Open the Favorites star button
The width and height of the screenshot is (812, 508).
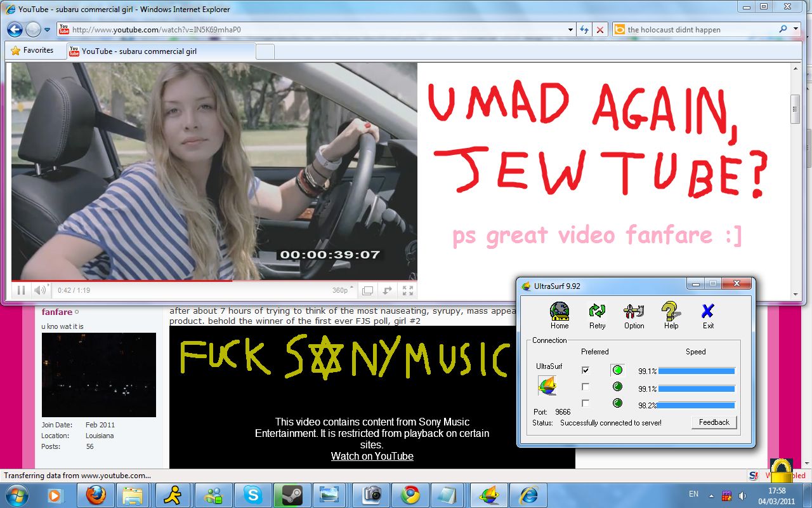click(x=32, y=51)
